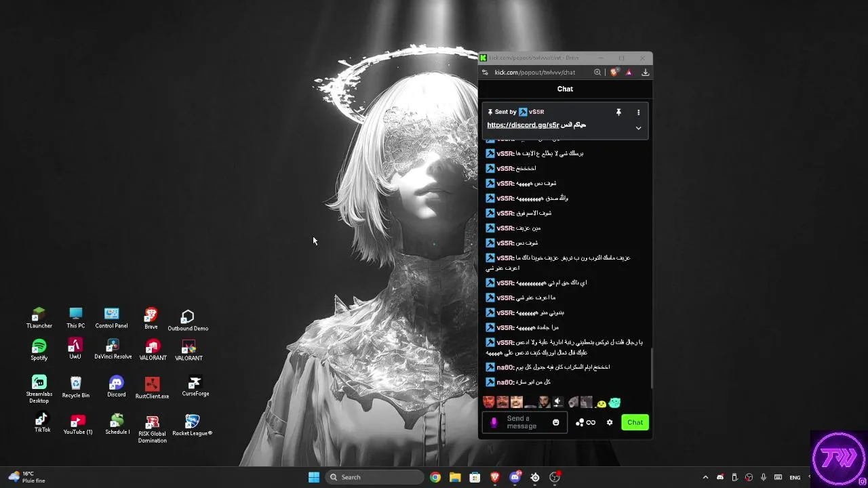Click the taskbar Search box
Image resolution: width=868 pixels, height=488 pixels.
(374, 477)
